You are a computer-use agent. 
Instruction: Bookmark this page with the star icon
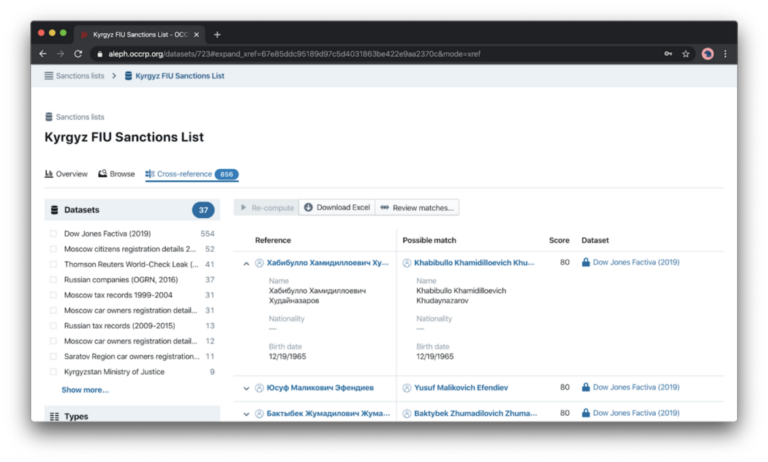(686, 54)
